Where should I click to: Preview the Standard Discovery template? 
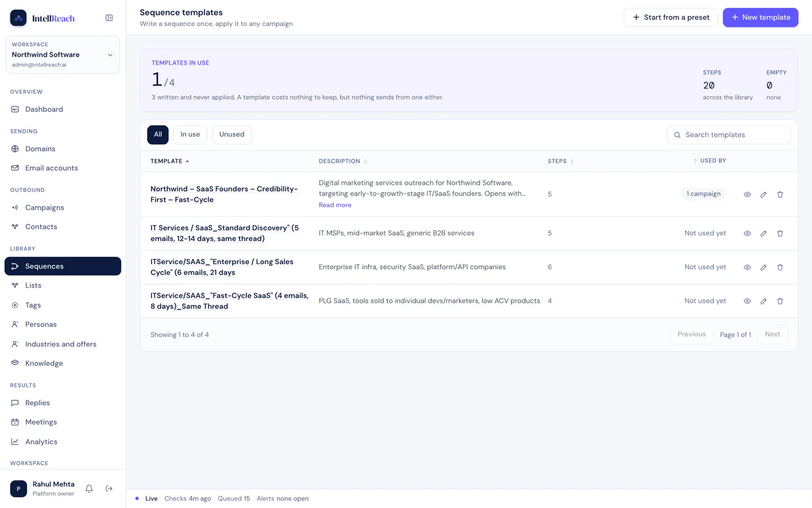coord(747,234)
